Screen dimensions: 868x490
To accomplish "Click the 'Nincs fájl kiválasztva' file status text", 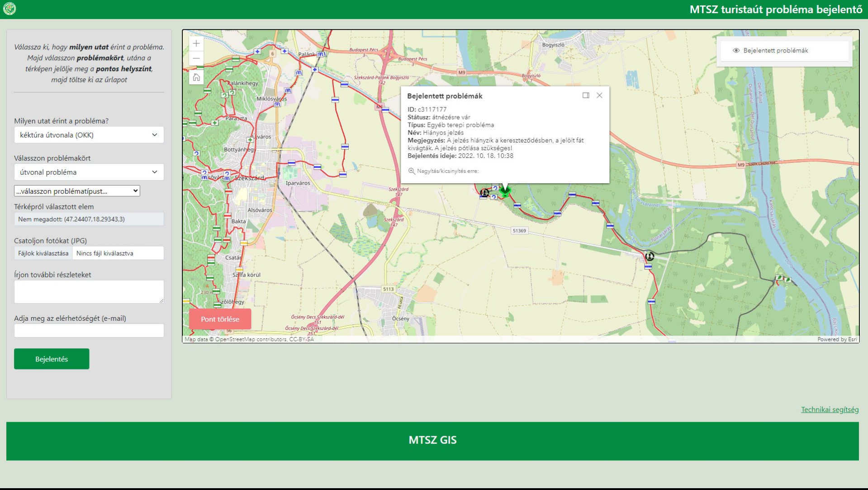I will point(104,253).
